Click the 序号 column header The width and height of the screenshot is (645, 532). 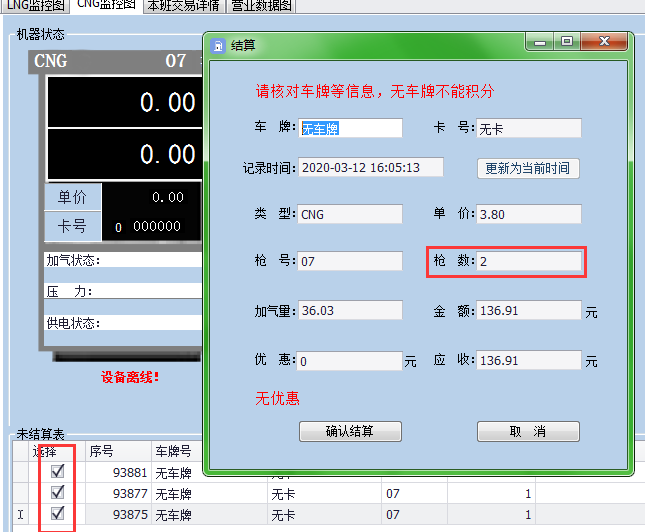pos(116,451)
